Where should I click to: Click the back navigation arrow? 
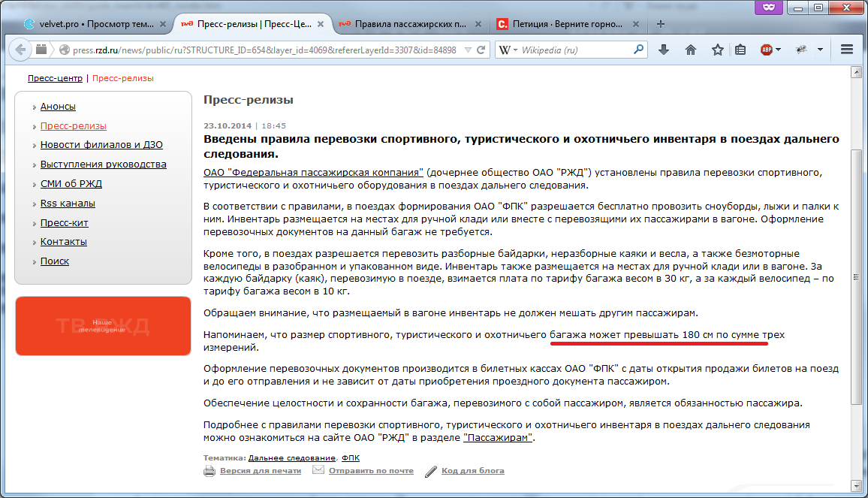(20, 50)
